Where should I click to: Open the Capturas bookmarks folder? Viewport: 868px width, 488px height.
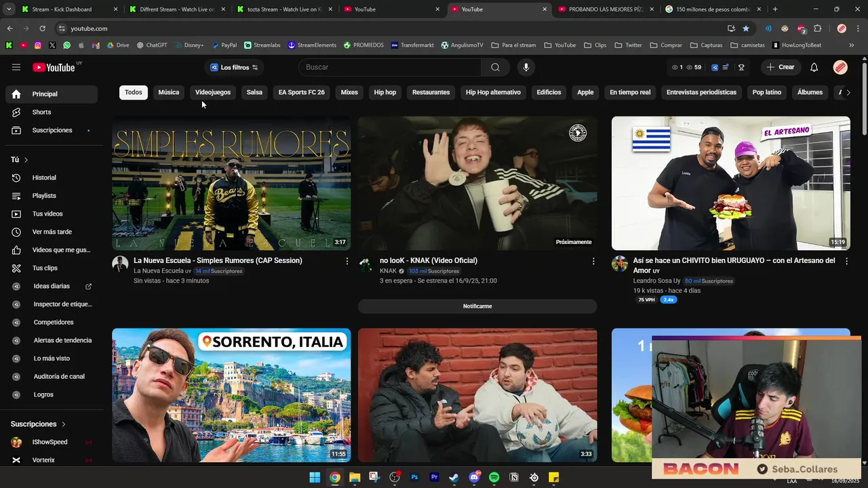pyautogui.click(x=706, y=45)
